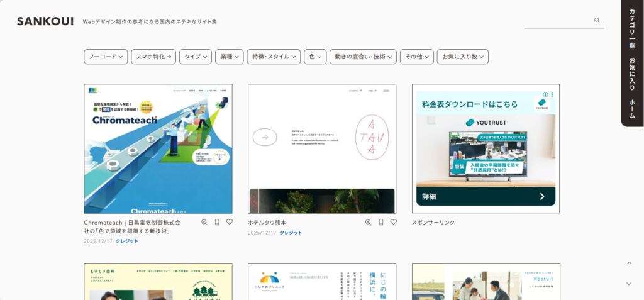Viewport: 644px width, 300px height.
Task: Click the スマホ特化 link button
Action: point(153,57)
